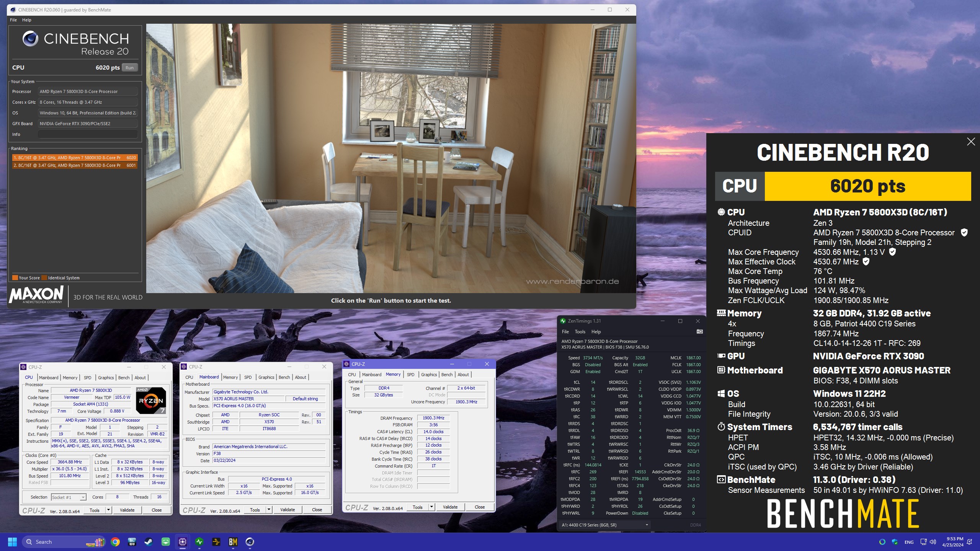Click the tRFC (ns) value 144.0814
980x551 pixels.
593,465
